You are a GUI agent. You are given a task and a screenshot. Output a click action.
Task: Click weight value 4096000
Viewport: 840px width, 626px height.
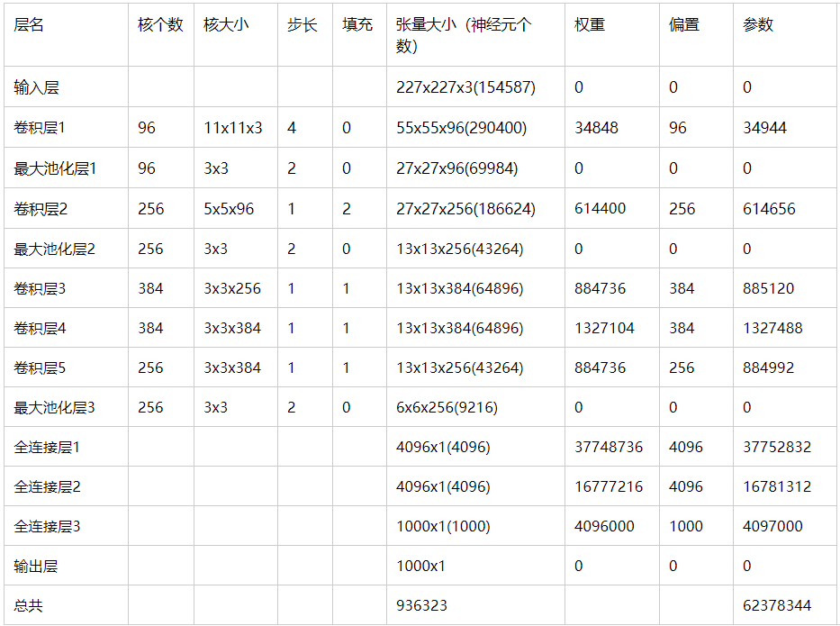pos(604,526)
